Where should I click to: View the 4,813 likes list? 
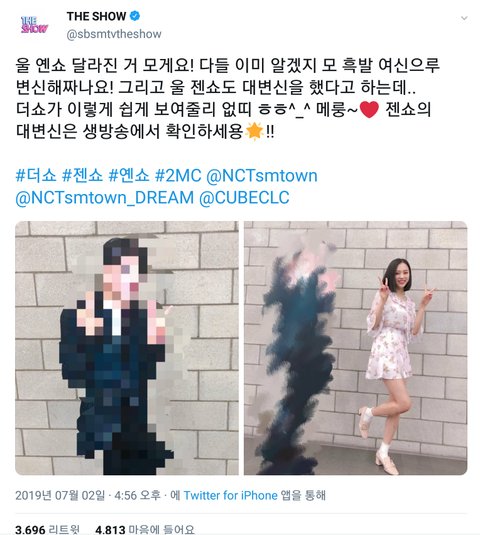point(145,530)
